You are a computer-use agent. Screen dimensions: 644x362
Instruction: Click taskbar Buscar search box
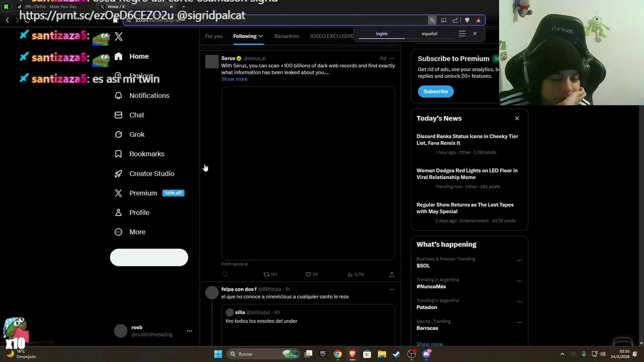click(x=264, y=354)
